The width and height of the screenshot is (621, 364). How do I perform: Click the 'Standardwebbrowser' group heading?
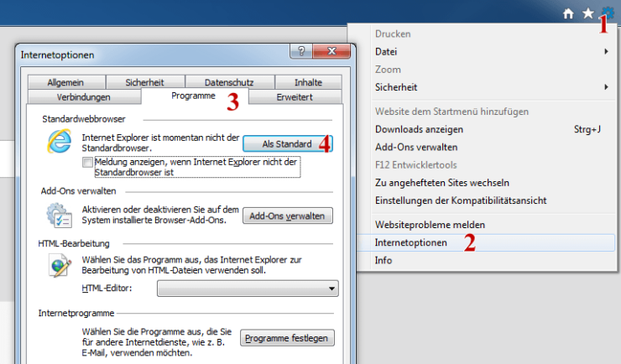(84, 119)
